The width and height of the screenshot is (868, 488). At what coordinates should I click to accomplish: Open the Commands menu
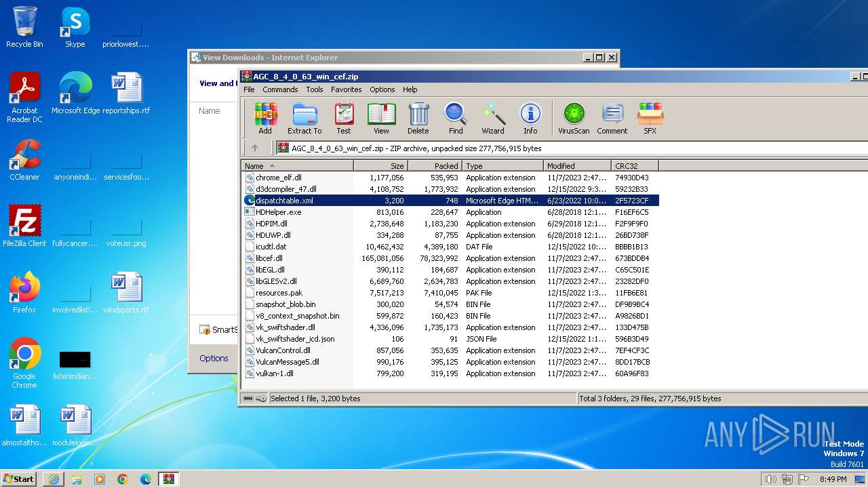point(280,89)
